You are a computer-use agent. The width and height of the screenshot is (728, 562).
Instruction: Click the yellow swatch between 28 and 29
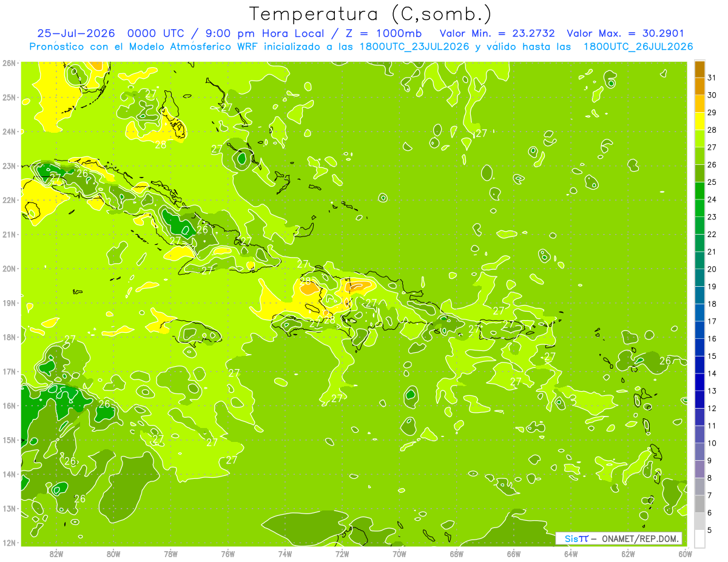(x=699, y=121)
